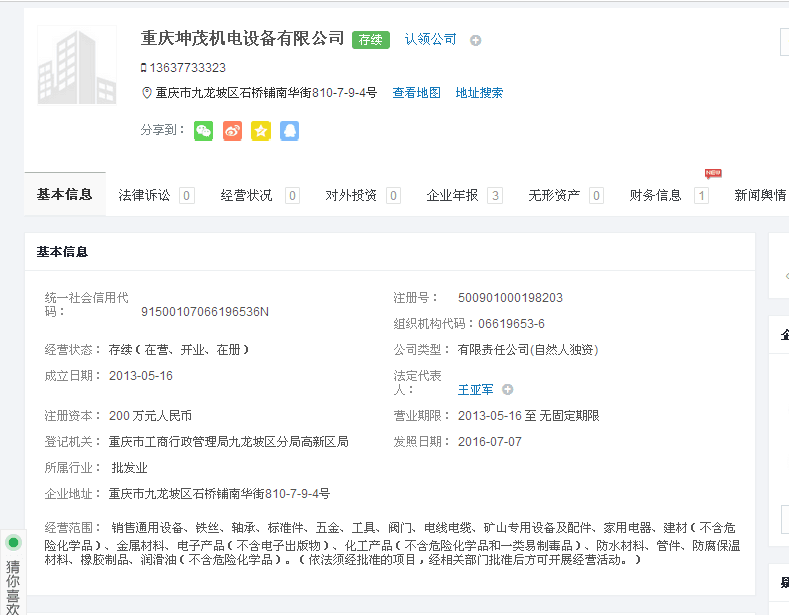Share to Weibo via orange icon
This screenshot has height=615, width=789.
[x=232, y=131]
